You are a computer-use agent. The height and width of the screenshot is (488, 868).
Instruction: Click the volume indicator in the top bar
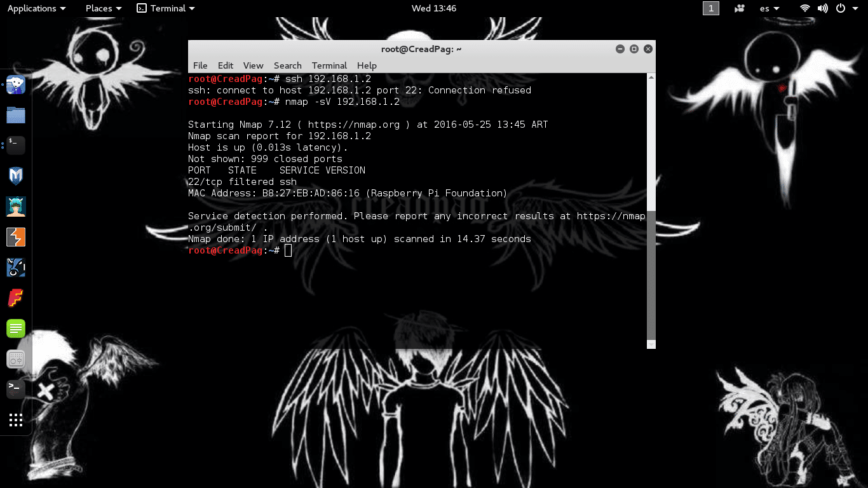pyautogui.click(x=822, y=8)
